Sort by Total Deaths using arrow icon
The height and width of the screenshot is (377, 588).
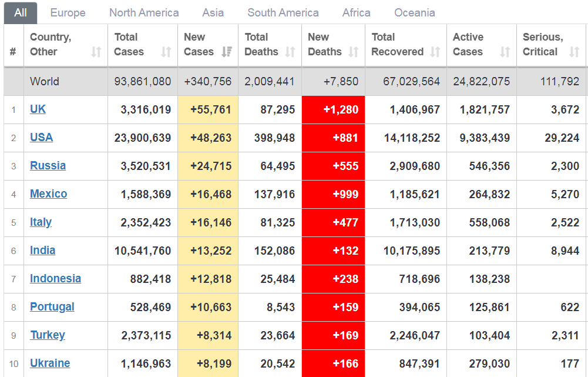click(x=290, y=52)
